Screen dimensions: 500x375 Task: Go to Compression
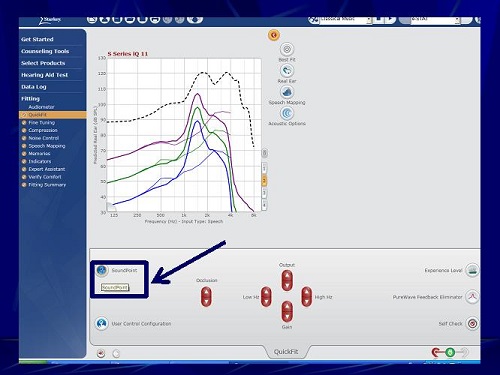click(43, 130)
